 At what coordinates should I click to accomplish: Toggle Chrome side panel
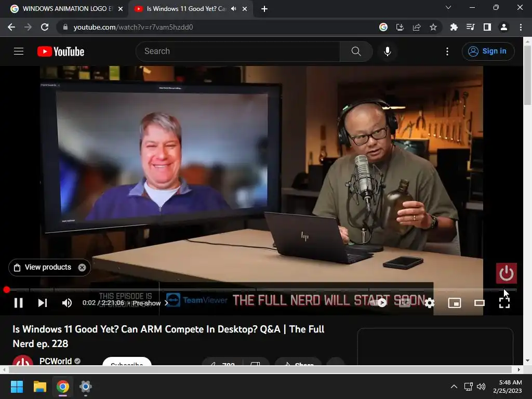click(487, 27)
